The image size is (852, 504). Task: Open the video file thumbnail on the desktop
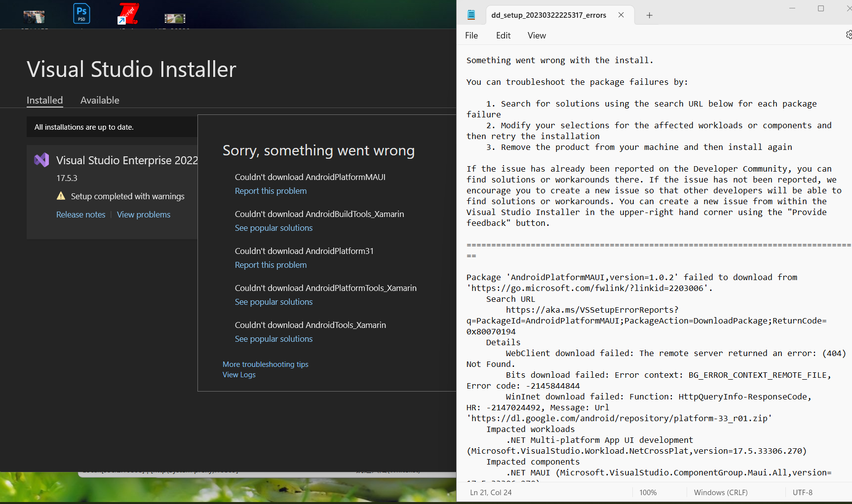(175, 18)
